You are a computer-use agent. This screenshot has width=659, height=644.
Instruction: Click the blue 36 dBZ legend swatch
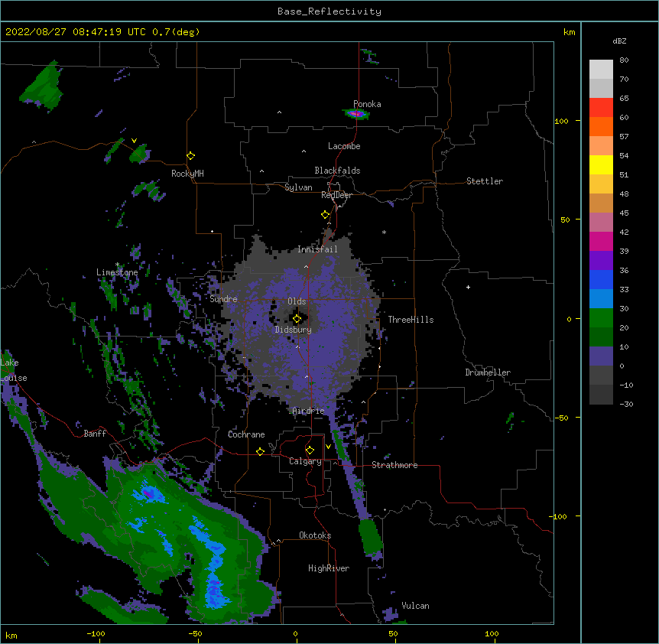pyautogui.click(x=601, y=279)
